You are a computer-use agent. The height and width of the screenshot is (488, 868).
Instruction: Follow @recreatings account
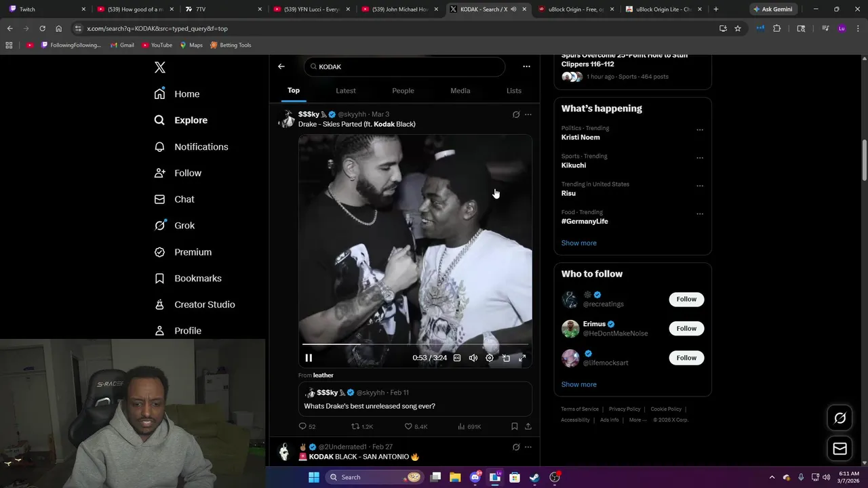click(686, 299)
